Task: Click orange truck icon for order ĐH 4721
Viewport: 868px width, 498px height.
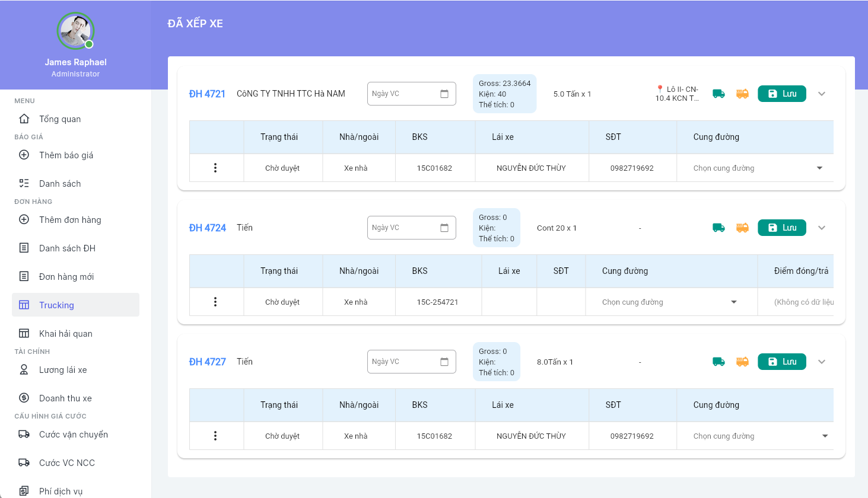Action: point(742,94)
